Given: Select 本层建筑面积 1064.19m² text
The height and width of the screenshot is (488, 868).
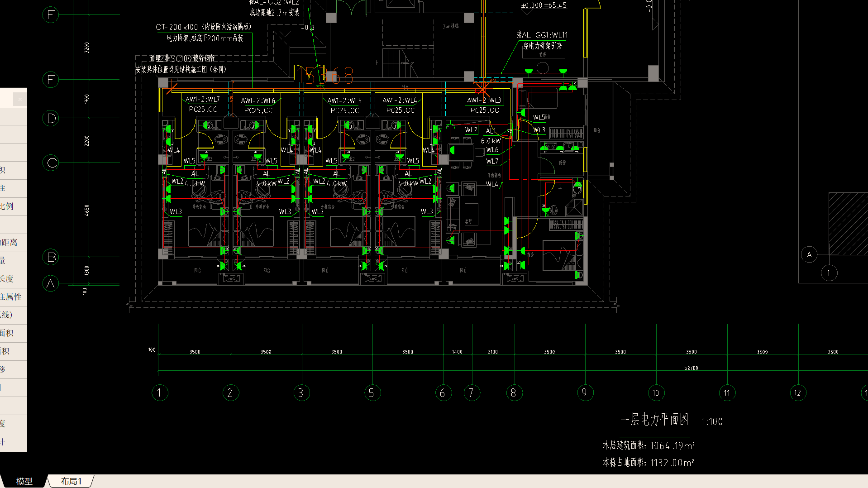Looking at the screenshot, I should pos(649,445).
